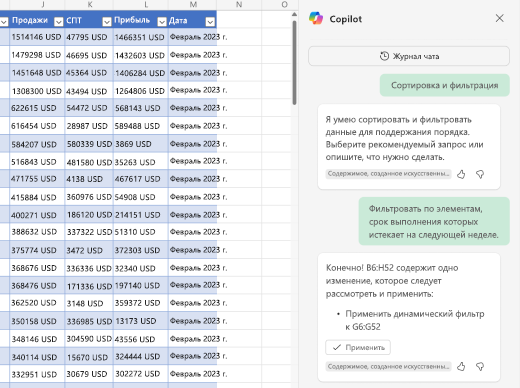
Task: Click the AI-generated content label in first reply
Action: tap(388, 174)
